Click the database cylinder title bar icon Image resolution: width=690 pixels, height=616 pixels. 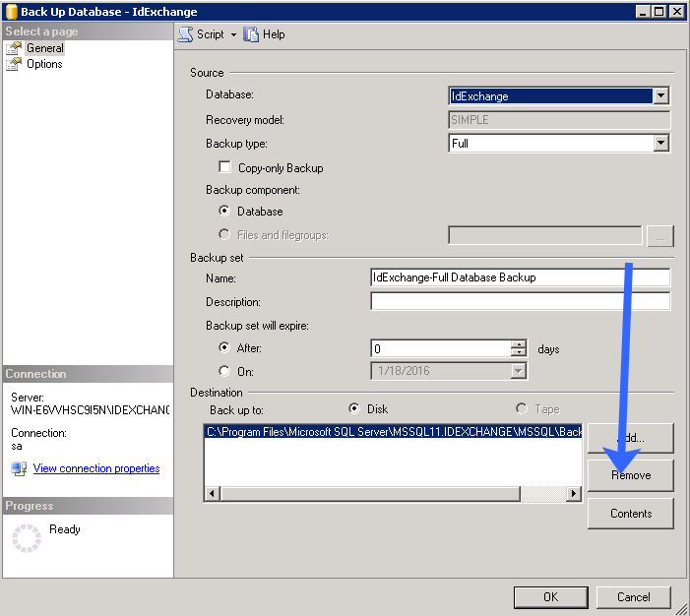pos(12,12)
